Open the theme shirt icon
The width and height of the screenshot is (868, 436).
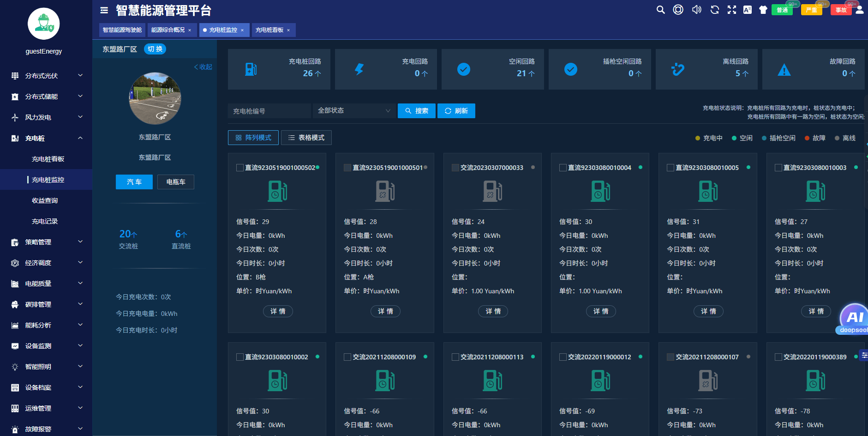pyautogui.click(x=763, y=10)
